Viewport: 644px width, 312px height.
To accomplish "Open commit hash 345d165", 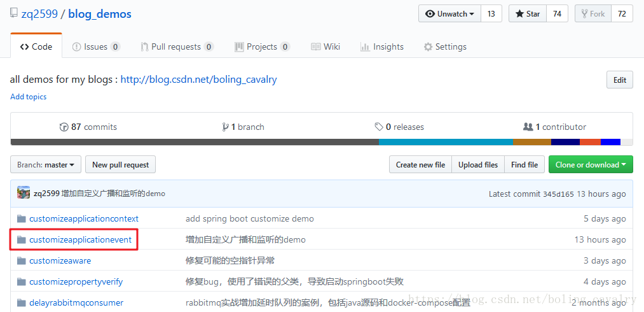I will pyautogui.click(x=559, y=194).
